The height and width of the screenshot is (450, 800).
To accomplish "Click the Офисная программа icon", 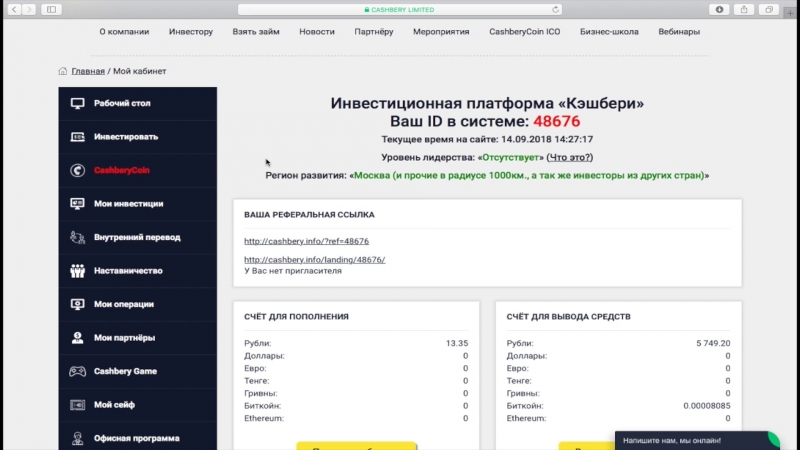I will click(78, 438).
